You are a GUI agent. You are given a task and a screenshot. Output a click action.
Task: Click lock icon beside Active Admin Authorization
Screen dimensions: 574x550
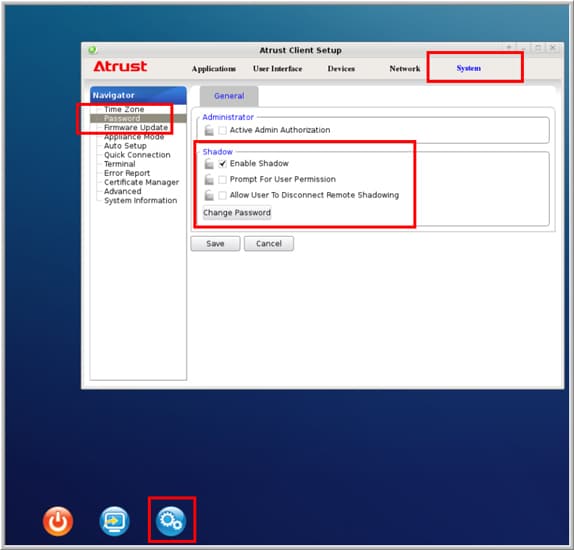[209, 130]
